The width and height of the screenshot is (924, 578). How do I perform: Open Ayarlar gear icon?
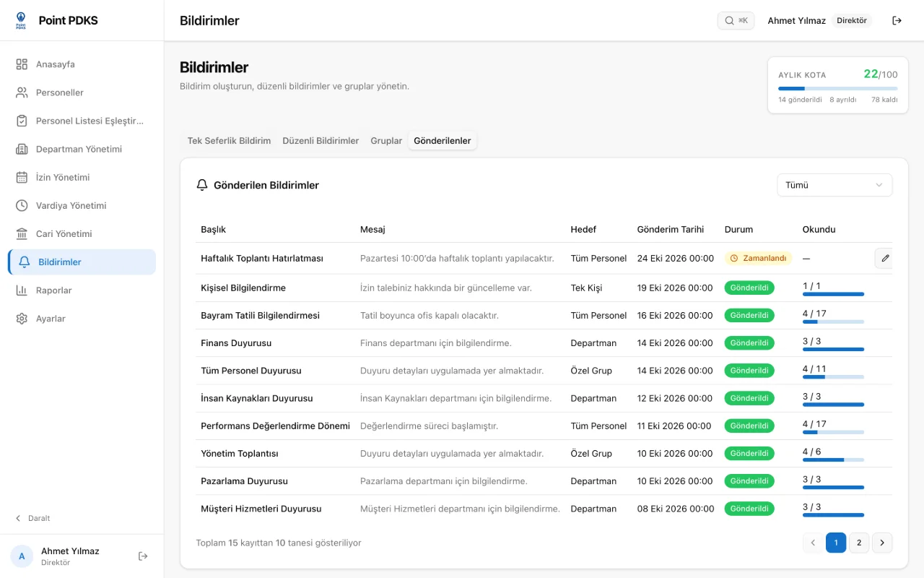click(22, 318)
